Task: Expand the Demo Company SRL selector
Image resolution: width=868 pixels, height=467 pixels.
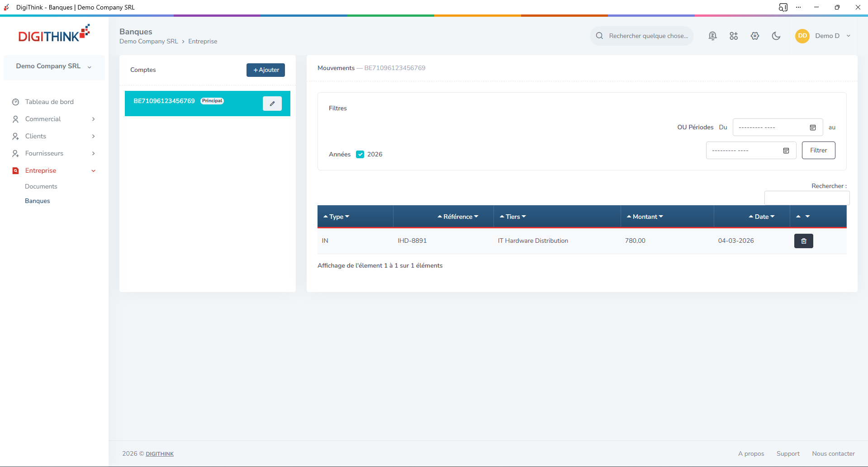Action: point(54,66)
